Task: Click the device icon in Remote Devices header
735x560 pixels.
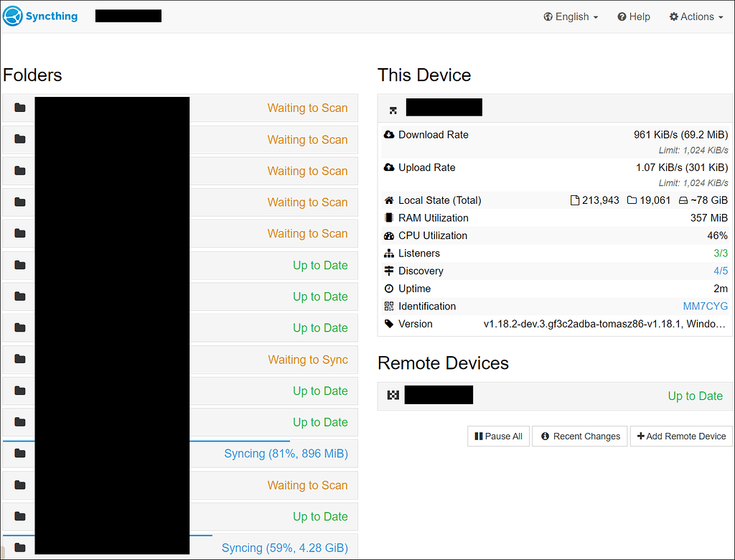Action: click(392, 395)
